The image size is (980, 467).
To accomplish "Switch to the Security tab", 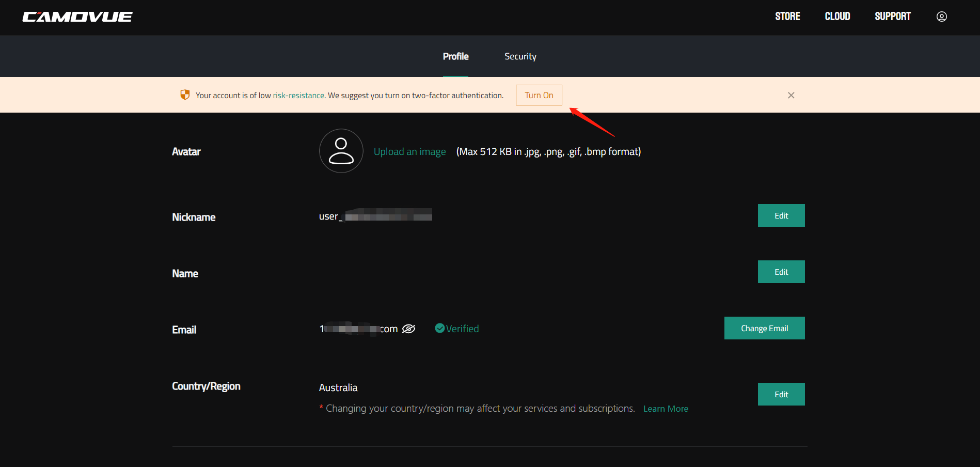I will (520, 56).
